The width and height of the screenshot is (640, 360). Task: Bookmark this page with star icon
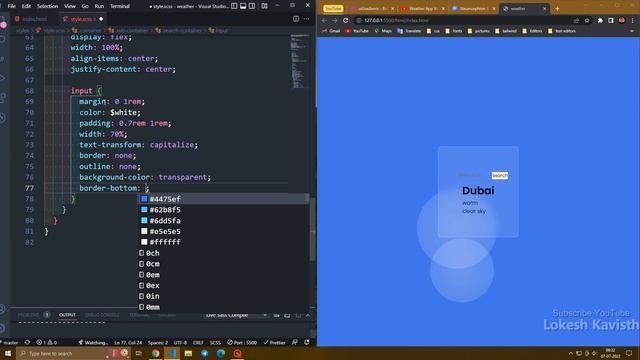coord(587,20)
